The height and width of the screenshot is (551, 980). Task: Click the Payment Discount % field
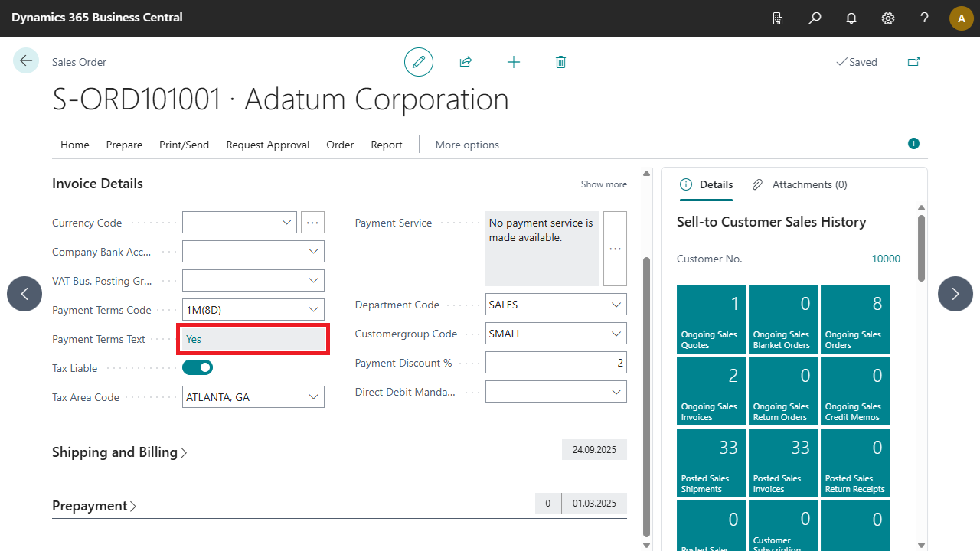pos(556,363)
